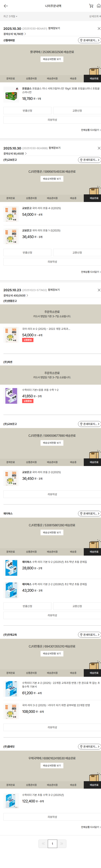Image resolution: width=101 pixels, height=868 pixels.
Task: Select page 1 in pagination
Action: coord(52,844)
